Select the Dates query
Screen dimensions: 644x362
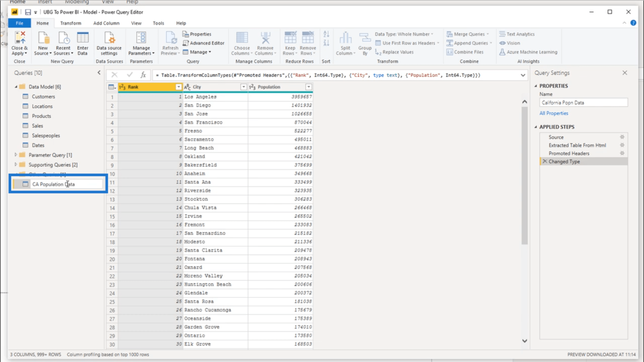click(38, 145)
